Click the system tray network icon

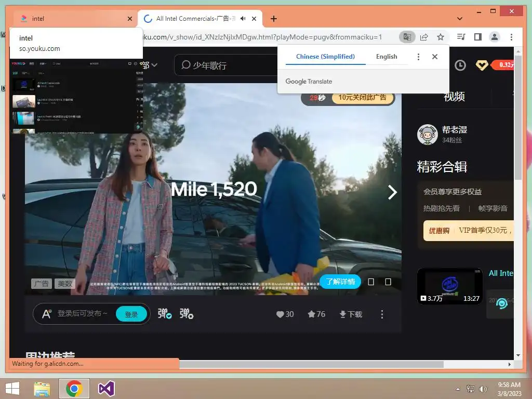(471, 389)
